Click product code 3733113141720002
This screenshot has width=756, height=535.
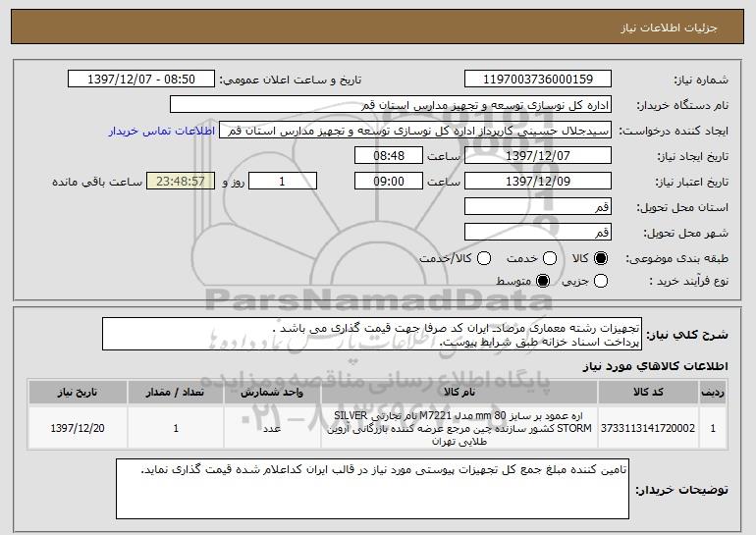click(x=648, y=428)
